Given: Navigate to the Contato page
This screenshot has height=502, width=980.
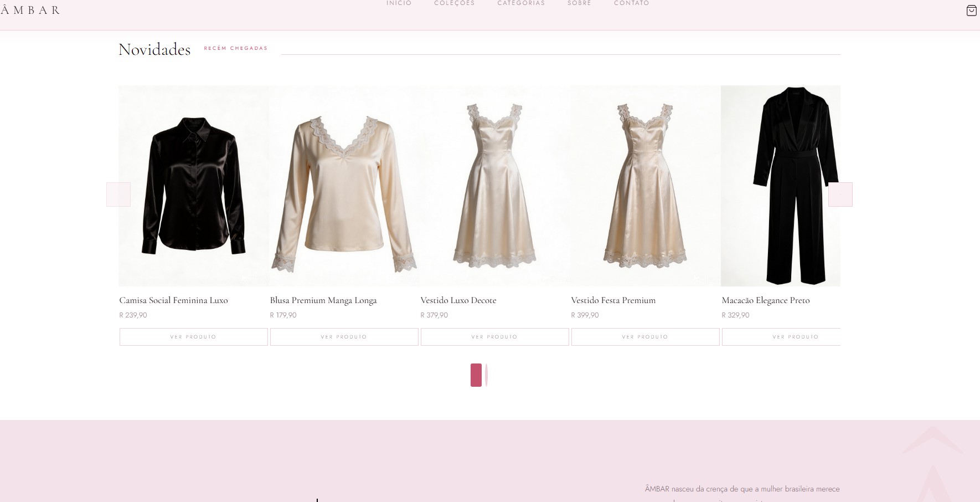Looking at the screenshot, I should click(631, 3).
